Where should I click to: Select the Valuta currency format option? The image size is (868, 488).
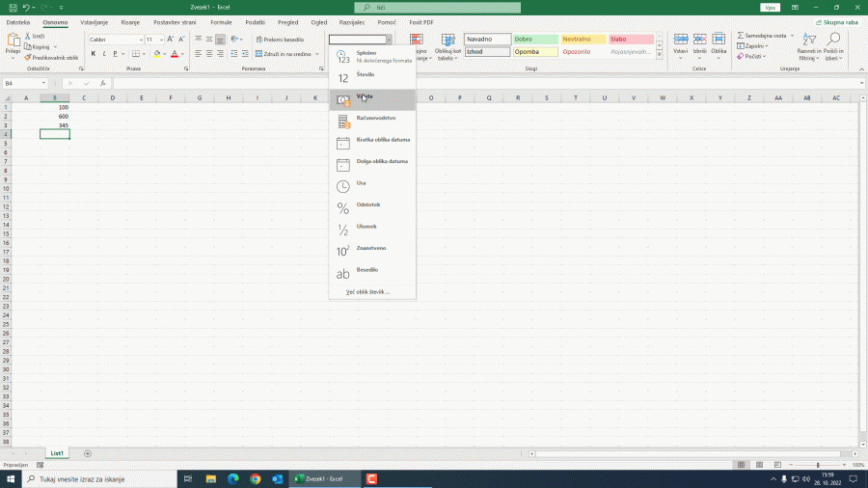point(372,98)
